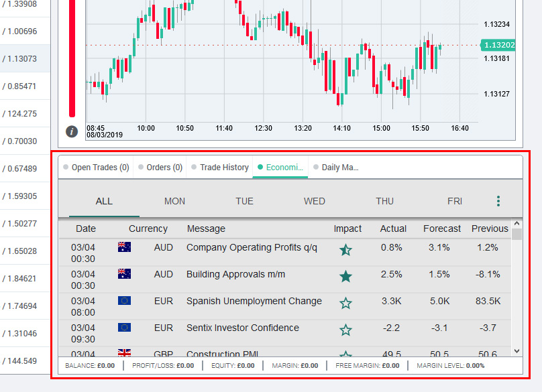Select the Trade History tab

click(220, 168)
